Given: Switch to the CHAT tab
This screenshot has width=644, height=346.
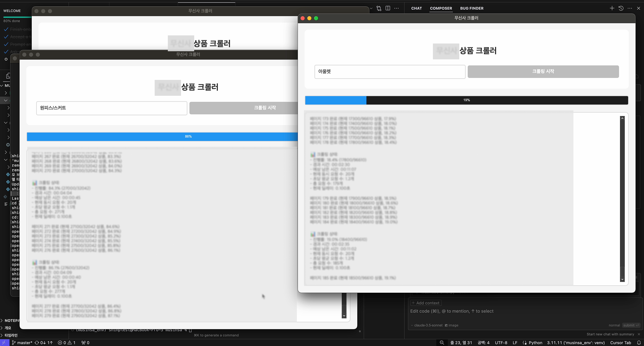Looking at the screenshot, I should (416, 8).
